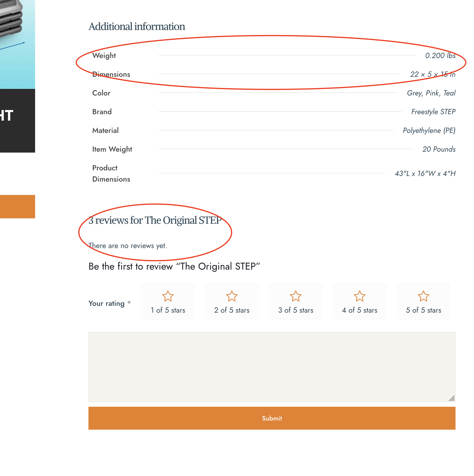The height and width of the screenshot is (476, 474).
Task: Click the dark banner ending in HT
Action: pos(17,121)
